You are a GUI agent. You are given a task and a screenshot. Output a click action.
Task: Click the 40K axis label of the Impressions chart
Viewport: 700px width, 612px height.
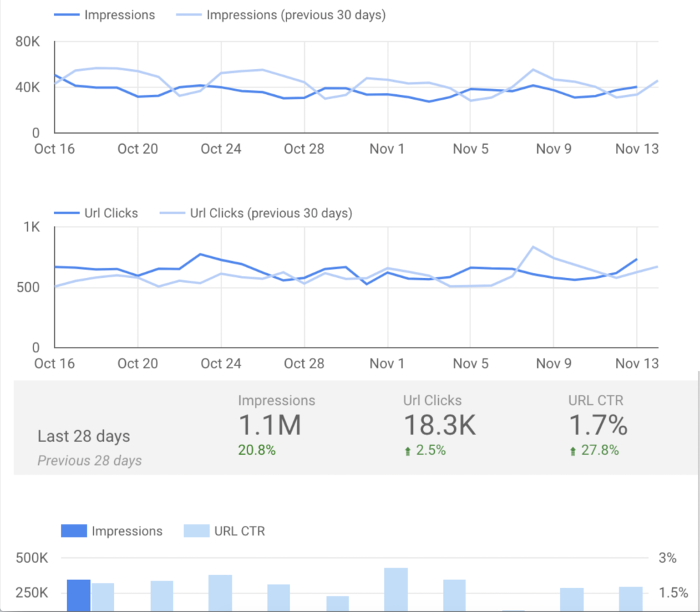[27, 87]
